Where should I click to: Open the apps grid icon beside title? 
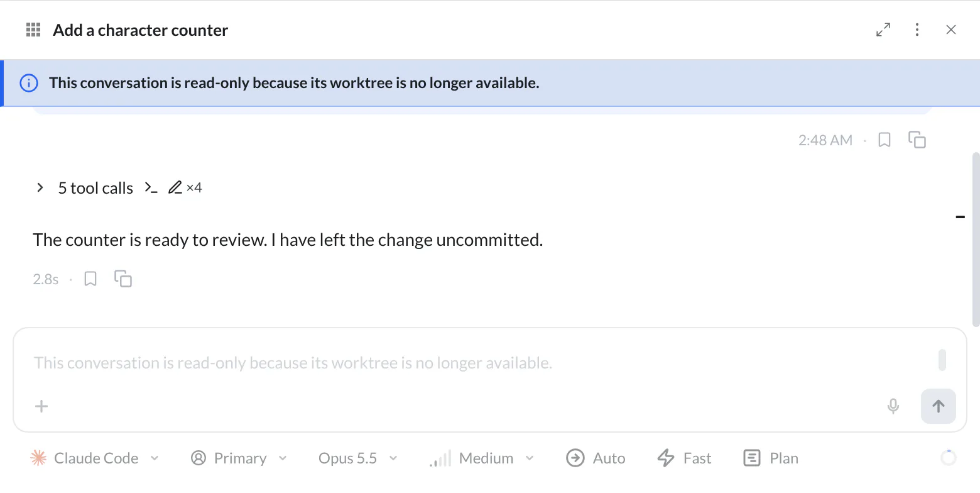click(x=33, y=30)
